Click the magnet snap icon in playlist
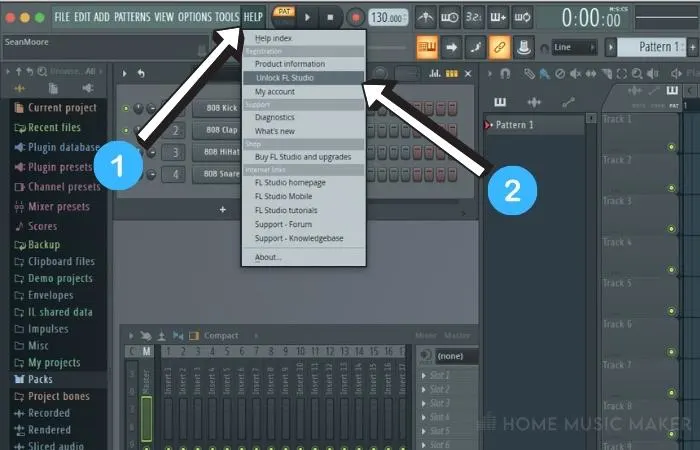Screen dimensions: 700x450 tap(507, 74)
